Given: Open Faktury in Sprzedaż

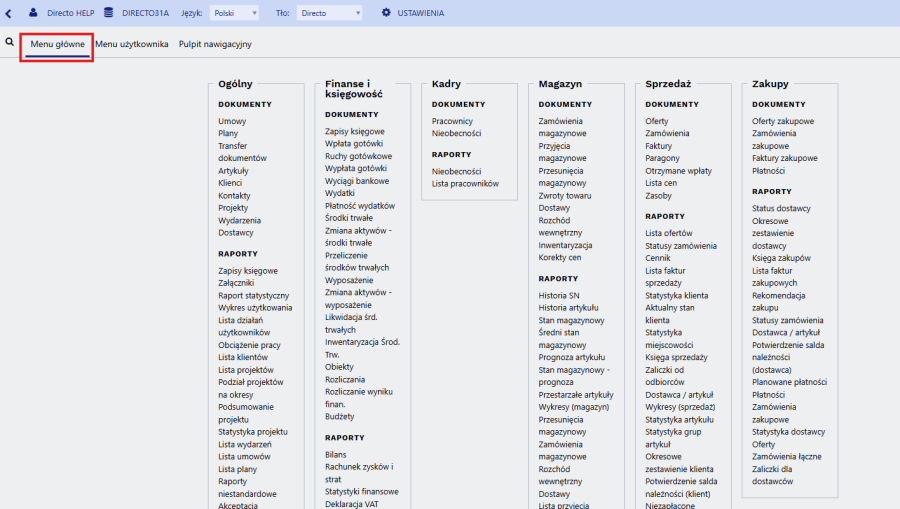Looking at the screenshot, I should tap(658, 146).
